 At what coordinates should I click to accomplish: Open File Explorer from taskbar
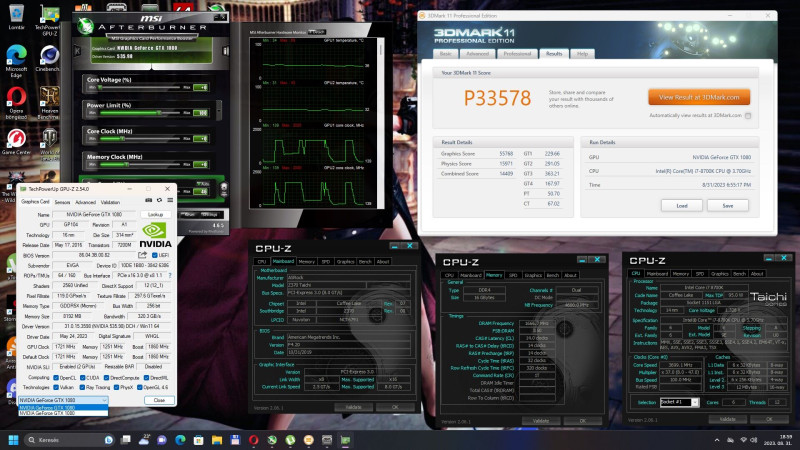tap(217, 440)
